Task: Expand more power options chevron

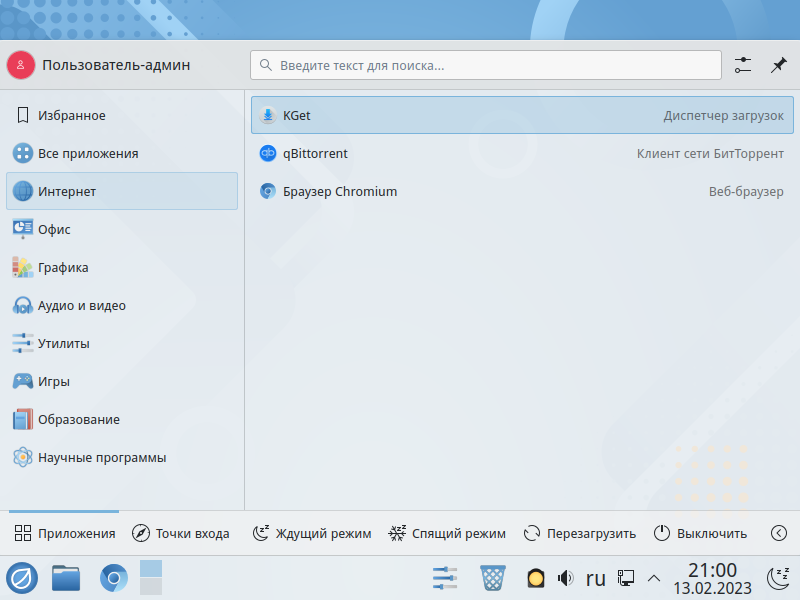Action: pyautogui.click(x=779, y=533)
